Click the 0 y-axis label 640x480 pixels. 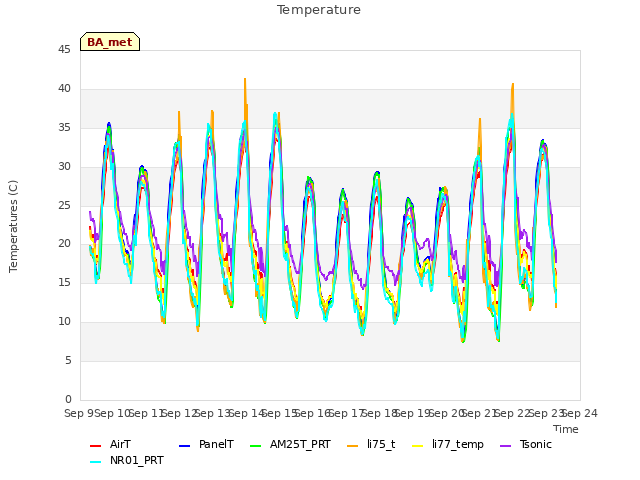coord(68,399)
